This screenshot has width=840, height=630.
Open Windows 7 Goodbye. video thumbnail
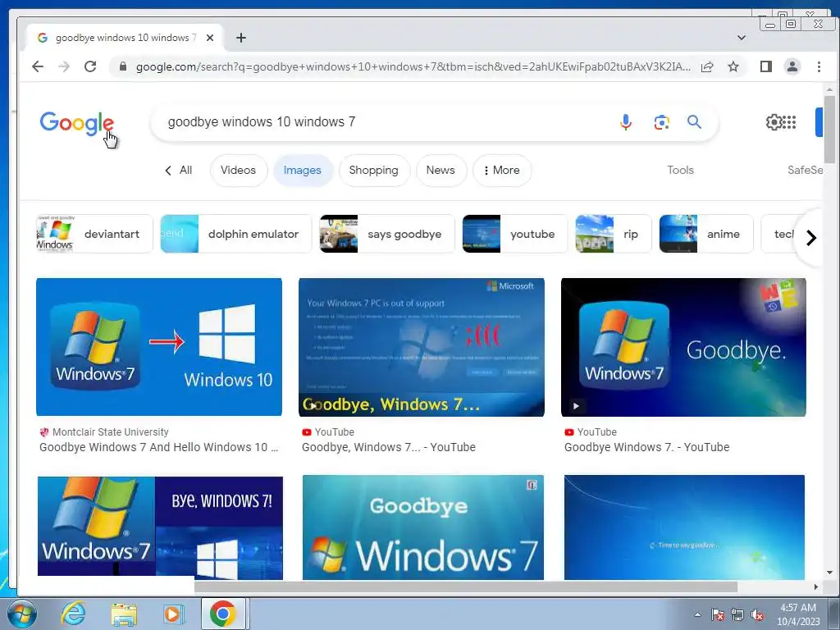(x=683, y=347)
